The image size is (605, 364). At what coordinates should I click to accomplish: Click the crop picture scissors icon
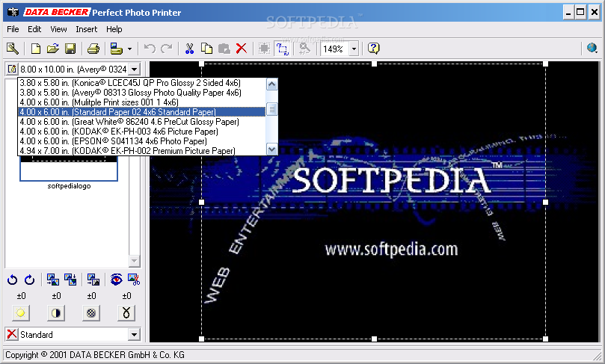click(134, 280)
